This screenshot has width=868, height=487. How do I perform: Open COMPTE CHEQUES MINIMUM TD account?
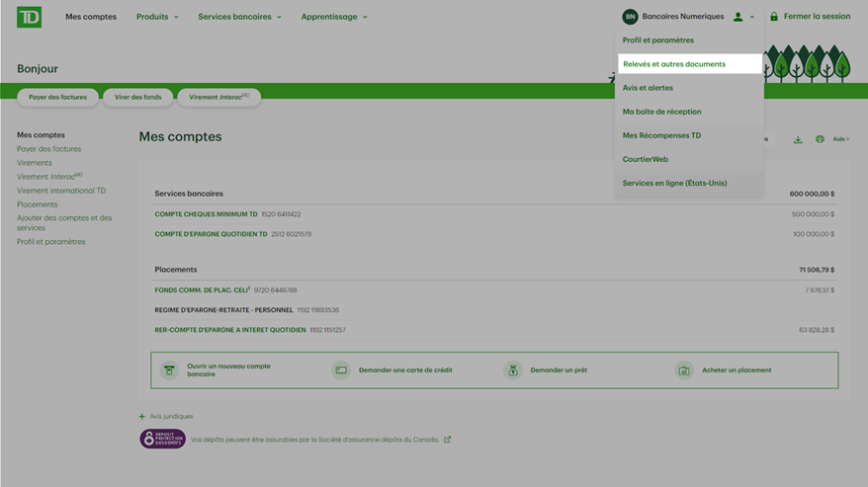pyautogui.click(x=206, y=214)
